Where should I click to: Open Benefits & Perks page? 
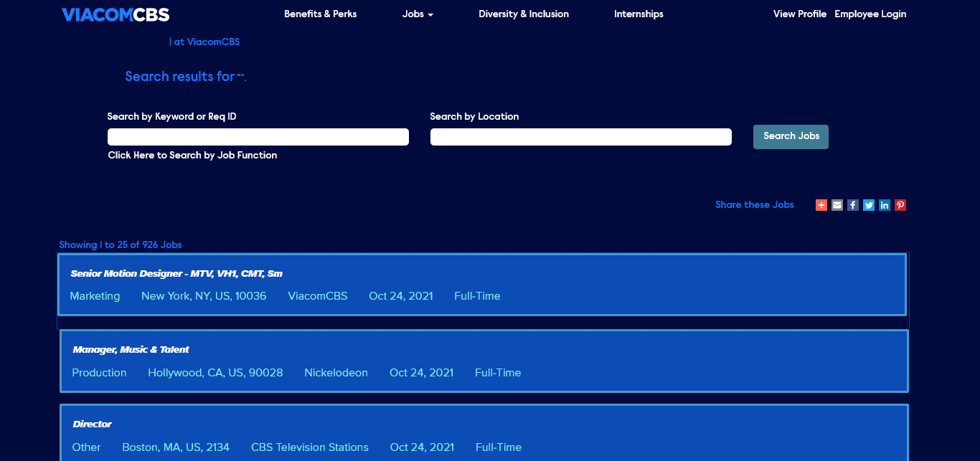(x=320, y=14)
